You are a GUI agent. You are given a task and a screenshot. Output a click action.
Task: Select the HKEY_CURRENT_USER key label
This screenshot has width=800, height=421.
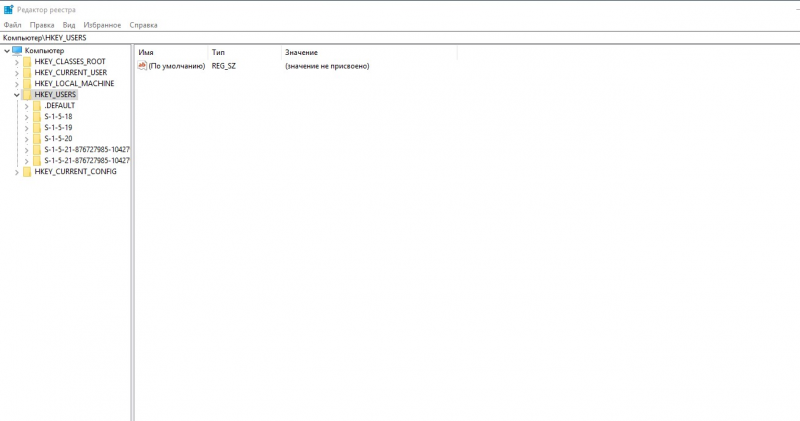pos(71,72)
